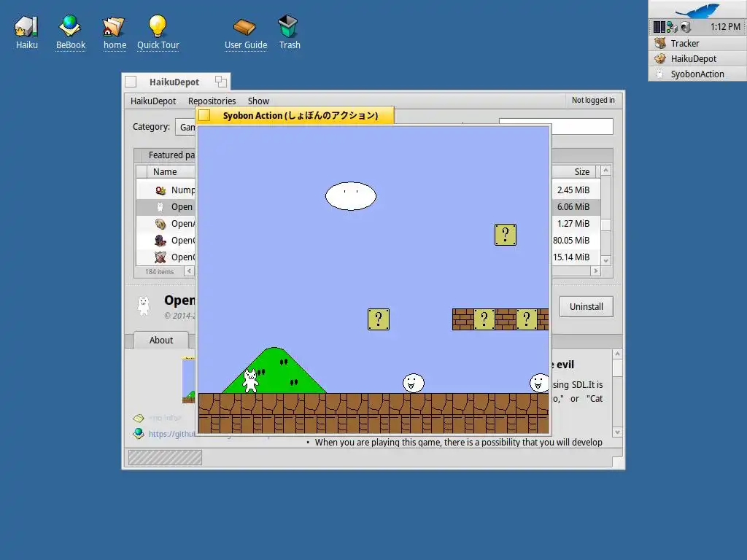Open the User Guide book icon
Image resolution: width=747 pixels, height=560 pixels.
pyautogui.click(x=245, y=27)
